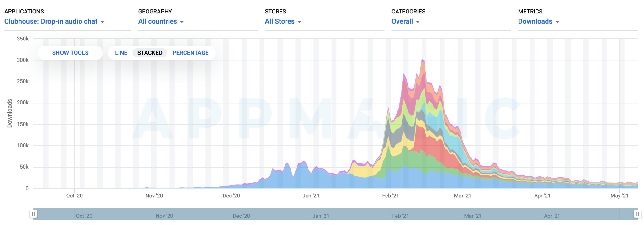Viewport: 644px width, 225px height.
Task: Switch the chart to PERCENTAGE view
Action: click(190, 53)
